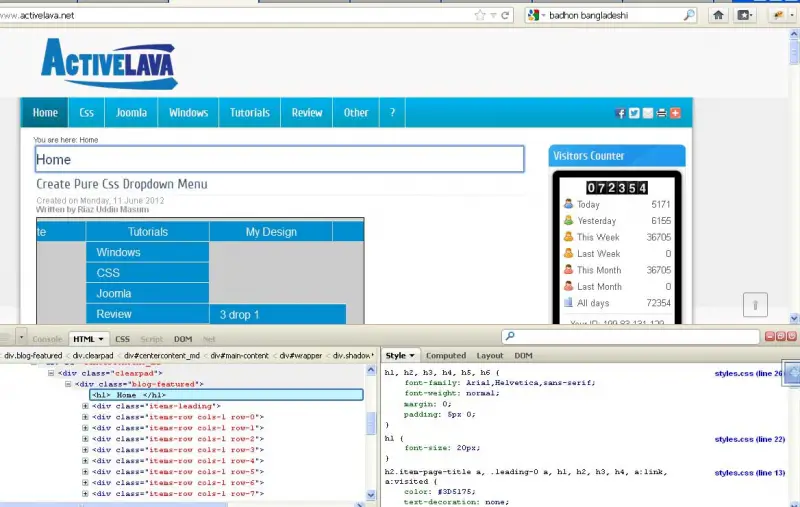Screen dimensions: 800x507
Task: Follow the styles.css (line 22) link
Action: tap(749, 439)
